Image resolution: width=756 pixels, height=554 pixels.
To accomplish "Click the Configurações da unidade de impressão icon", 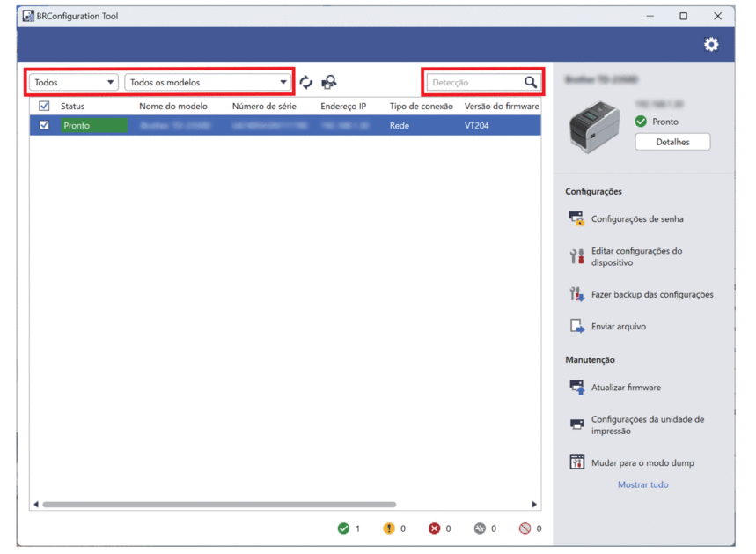I will (x=576, y=425).
